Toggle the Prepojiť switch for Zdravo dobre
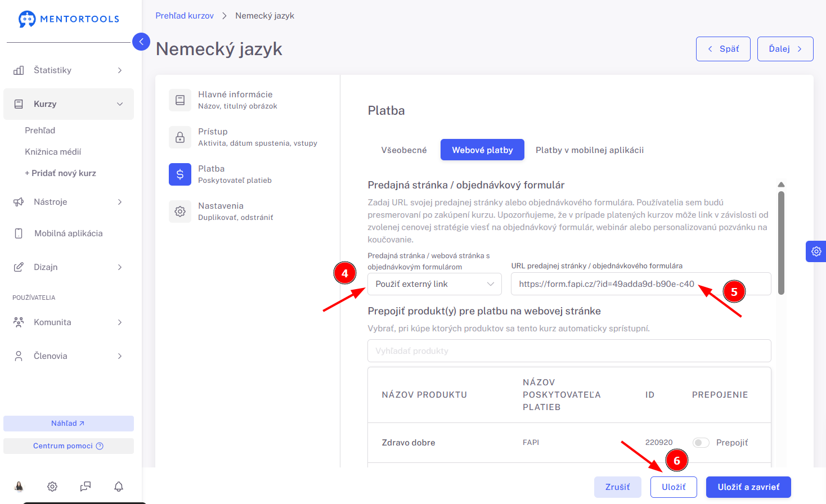The height and width of the screenshot is (504, 826). (701, 443)
